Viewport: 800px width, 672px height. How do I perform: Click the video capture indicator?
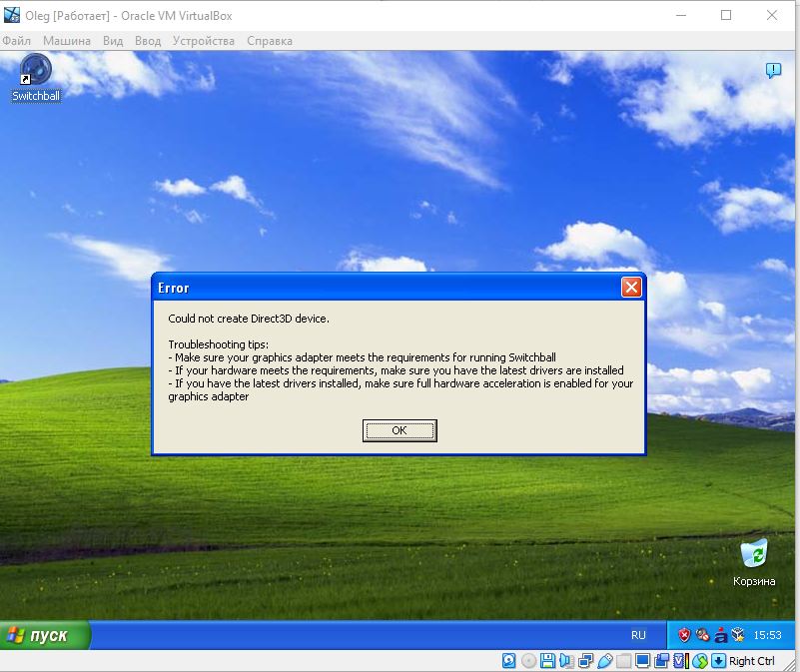tap(662, 661)
